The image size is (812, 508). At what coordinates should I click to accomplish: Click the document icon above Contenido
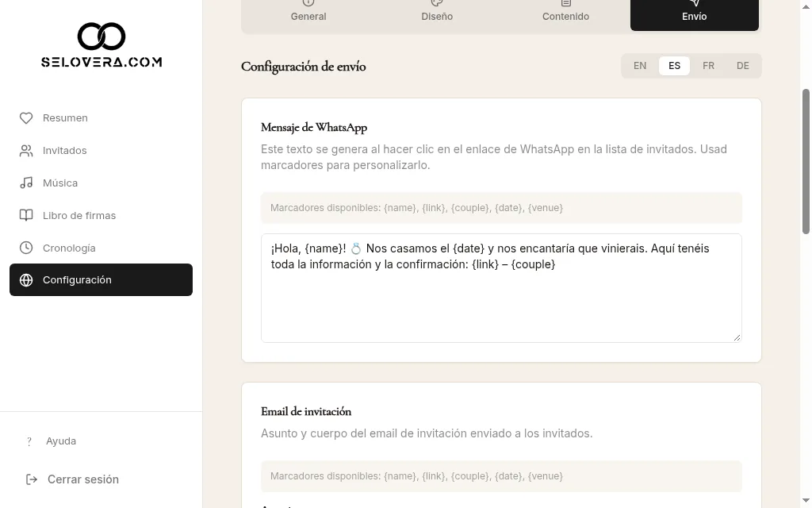point(565,2)
